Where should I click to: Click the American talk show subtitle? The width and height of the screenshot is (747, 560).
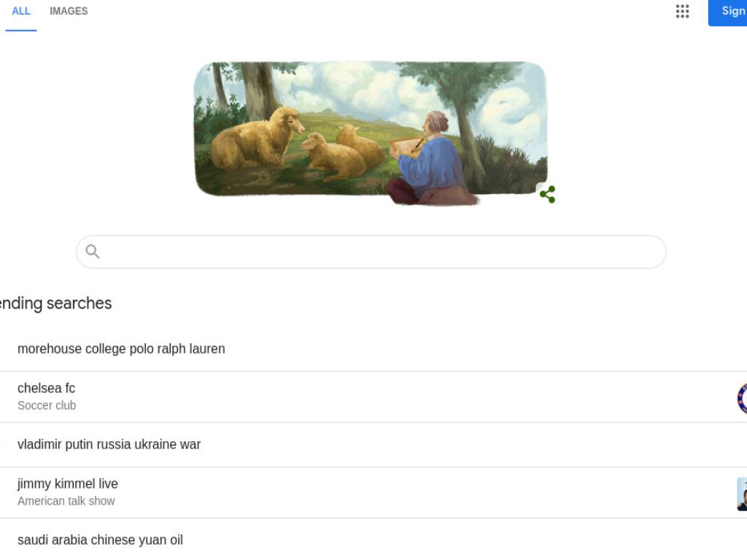tap(66, 501)
